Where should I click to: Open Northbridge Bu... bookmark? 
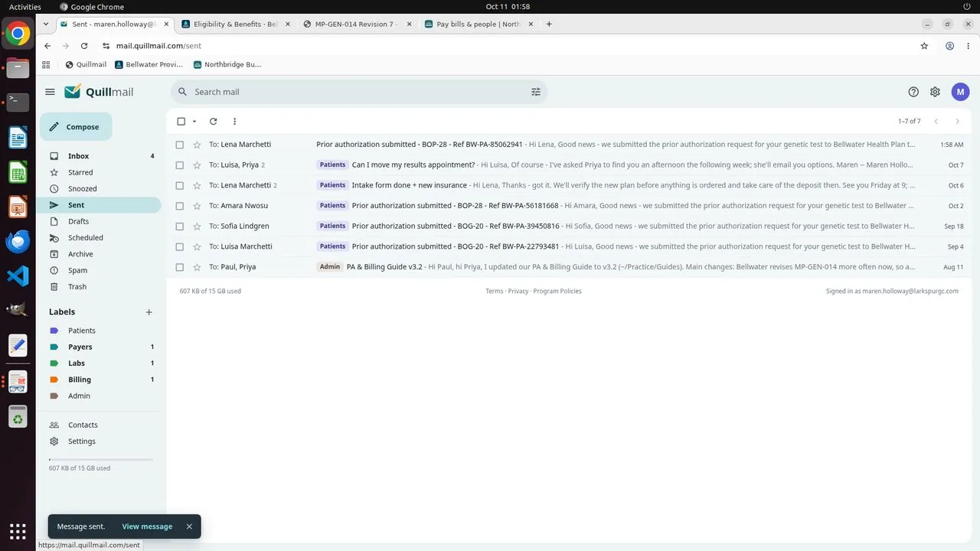tap(227, 64)
